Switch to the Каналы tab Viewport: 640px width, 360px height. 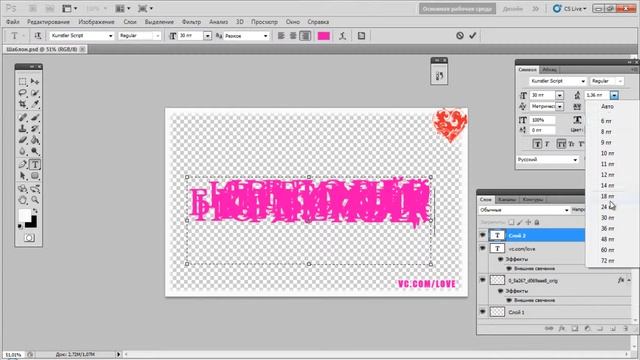pyautogui.click(x=507, y=200)
